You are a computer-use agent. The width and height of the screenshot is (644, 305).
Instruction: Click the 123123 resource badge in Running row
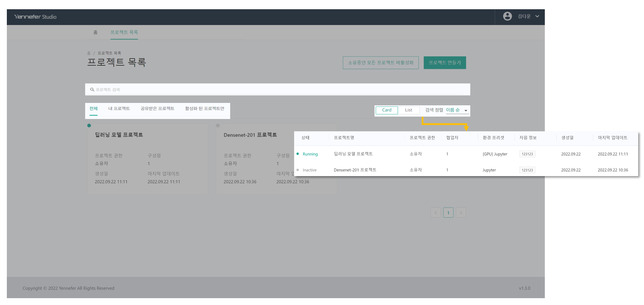[x=527, y=154]
